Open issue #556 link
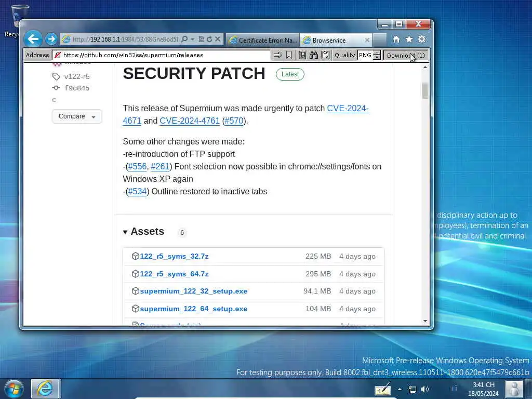The width and height of the screenshot is (532, 399). [137, 167]
